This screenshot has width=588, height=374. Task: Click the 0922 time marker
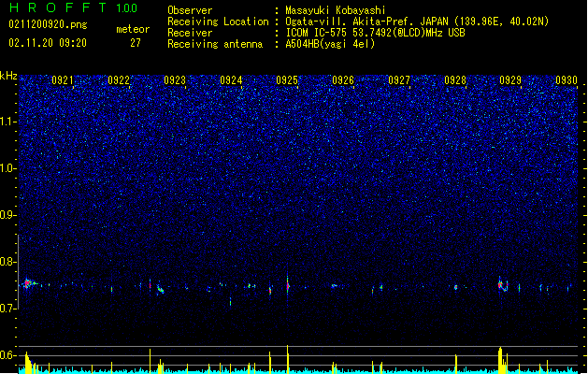(x=119, y=80)
